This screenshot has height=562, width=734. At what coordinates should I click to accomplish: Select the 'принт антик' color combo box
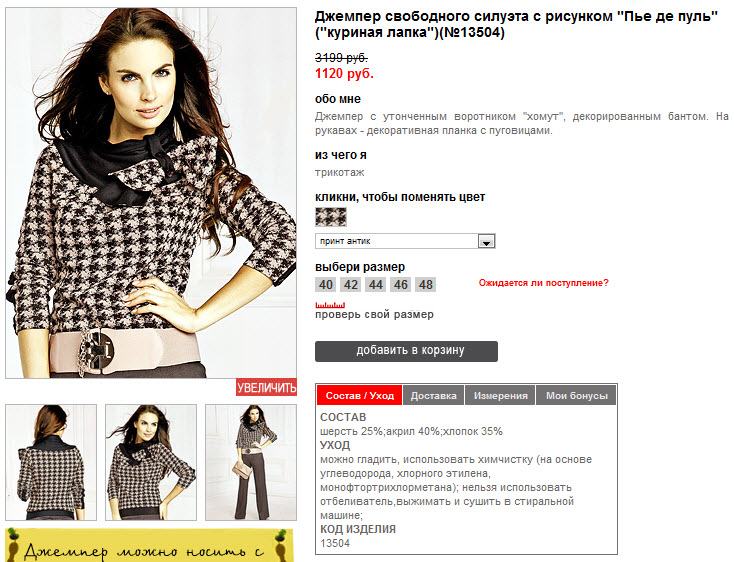[x=405, y=241]
